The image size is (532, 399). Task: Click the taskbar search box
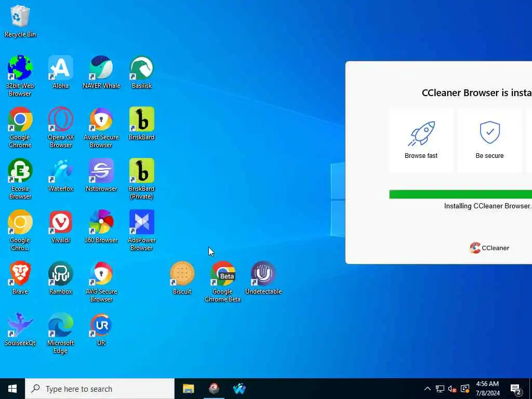(x=100, y=389)
